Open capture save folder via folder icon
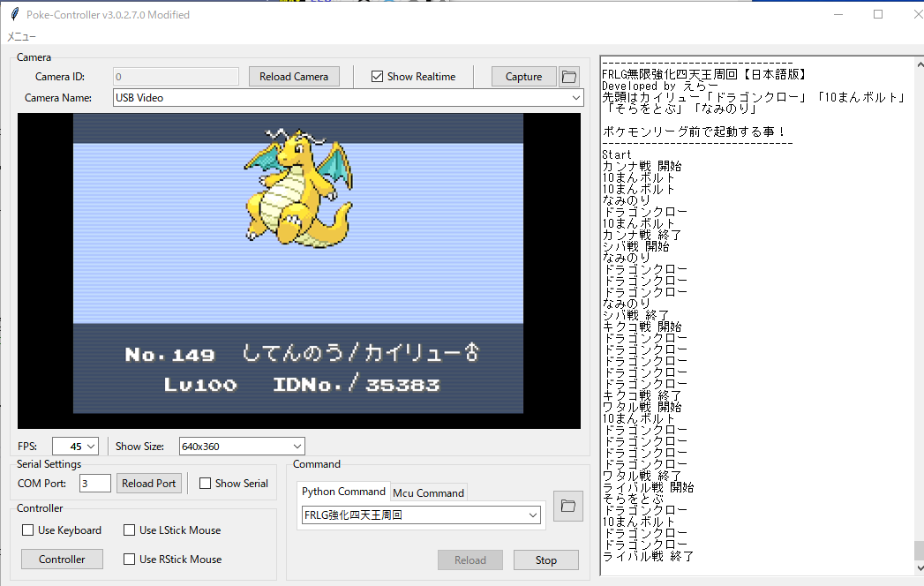 pyautogui.click(x=568, y=76)
